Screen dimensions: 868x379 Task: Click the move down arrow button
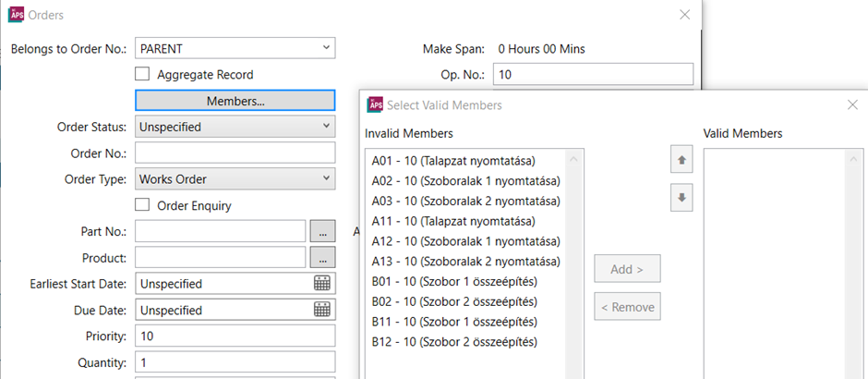point(681,198)
